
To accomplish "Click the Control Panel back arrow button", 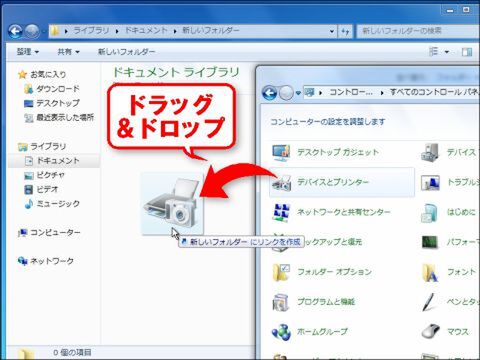I will point(269,93).
